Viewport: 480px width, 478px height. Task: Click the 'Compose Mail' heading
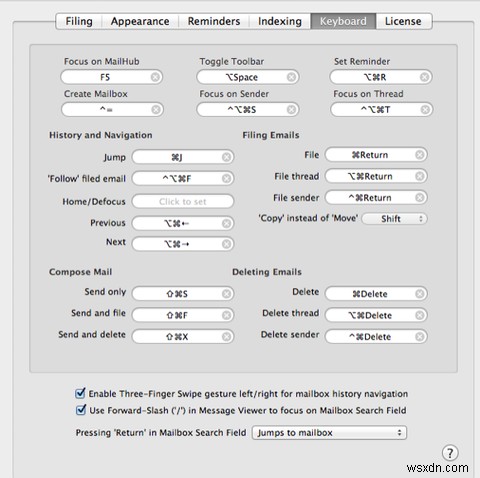coord(80,272)
